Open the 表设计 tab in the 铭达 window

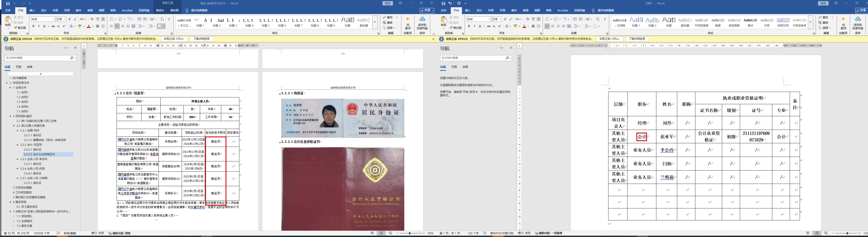pyautogui.click(x=160, y=10)
